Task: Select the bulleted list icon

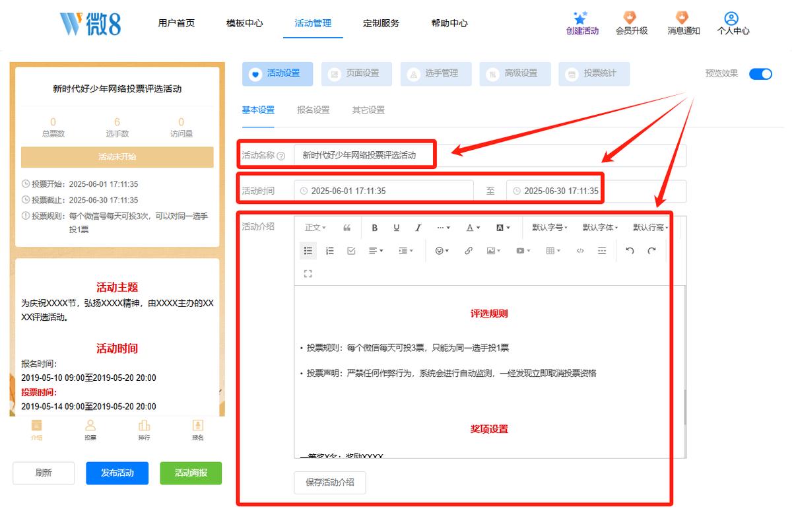Action: (308, 251)
